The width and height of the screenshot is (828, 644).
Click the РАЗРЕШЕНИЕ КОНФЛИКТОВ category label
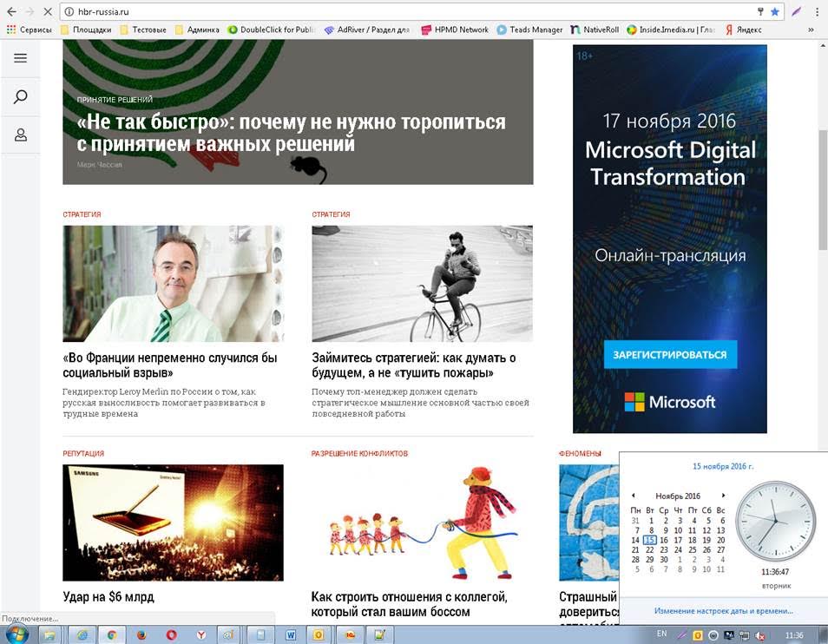coord(359,453)
